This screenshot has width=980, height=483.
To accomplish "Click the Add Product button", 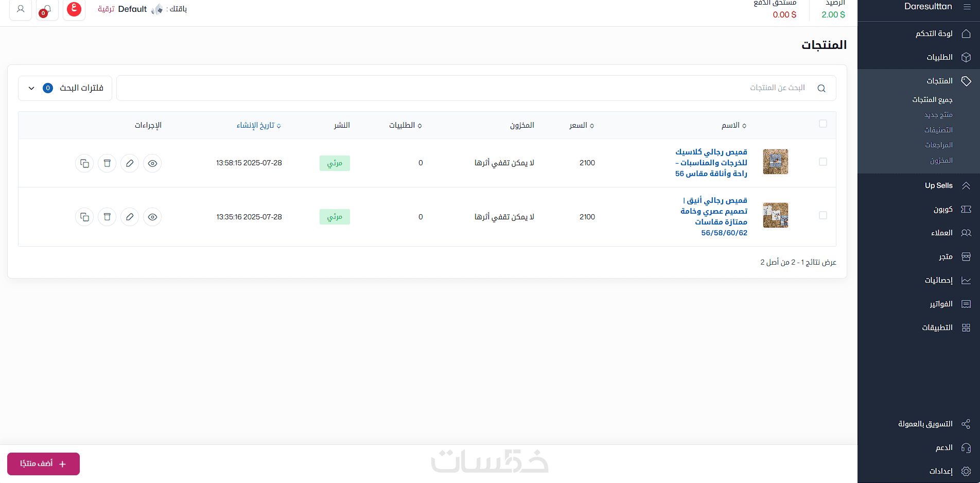I will pos(43,464).
